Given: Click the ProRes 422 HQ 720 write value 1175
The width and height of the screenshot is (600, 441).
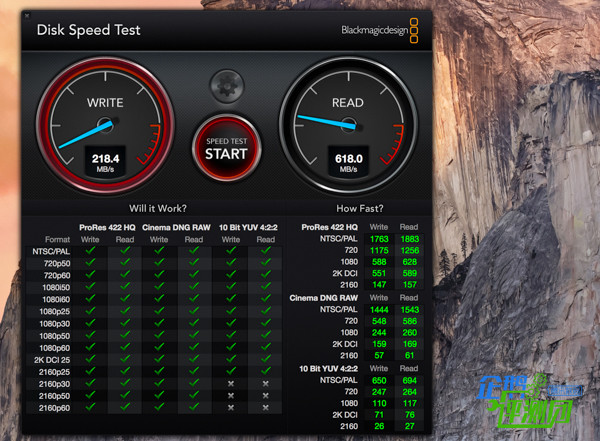Looking at the screenshot, I should point(379,250).
